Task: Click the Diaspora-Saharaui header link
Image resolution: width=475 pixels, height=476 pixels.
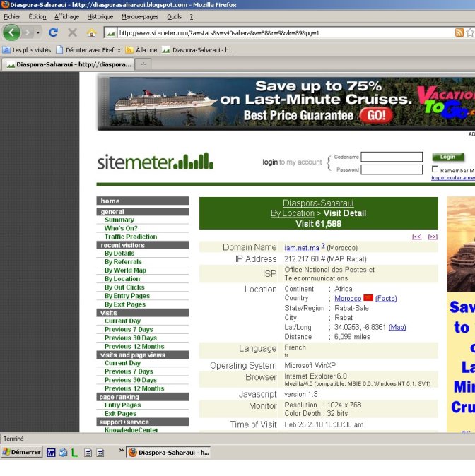Action: point(318,203)
